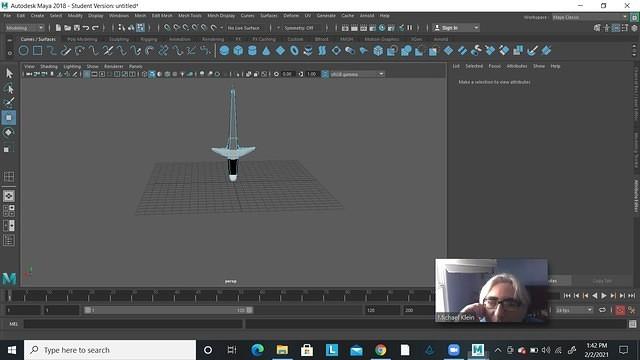Open the Mesh Tools menu

[190, 16]
